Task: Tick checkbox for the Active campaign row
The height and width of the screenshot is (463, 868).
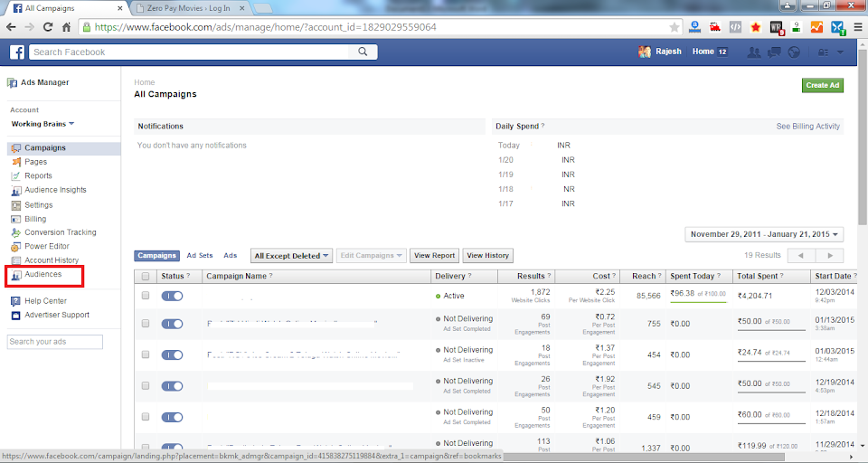Action: [x=146, y=296]
